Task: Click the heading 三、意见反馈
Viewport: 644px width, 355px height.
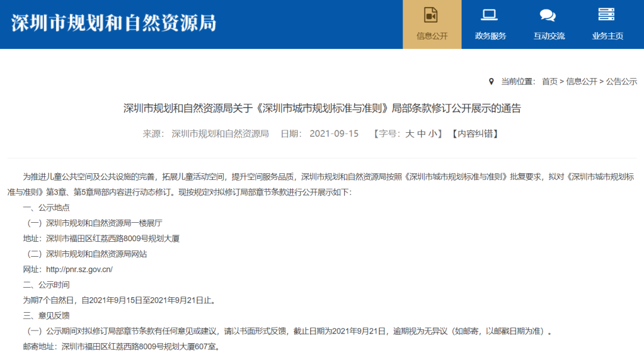Action: tap(47, 316)
